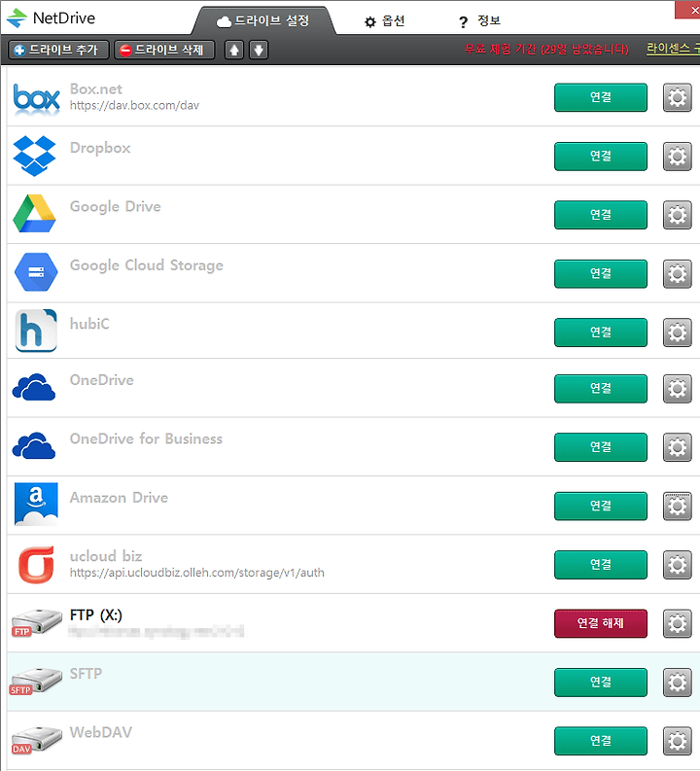This screenshot has width=700, height=771.
Task: Click the Box.net logo icon
Action: click(36, 98)
